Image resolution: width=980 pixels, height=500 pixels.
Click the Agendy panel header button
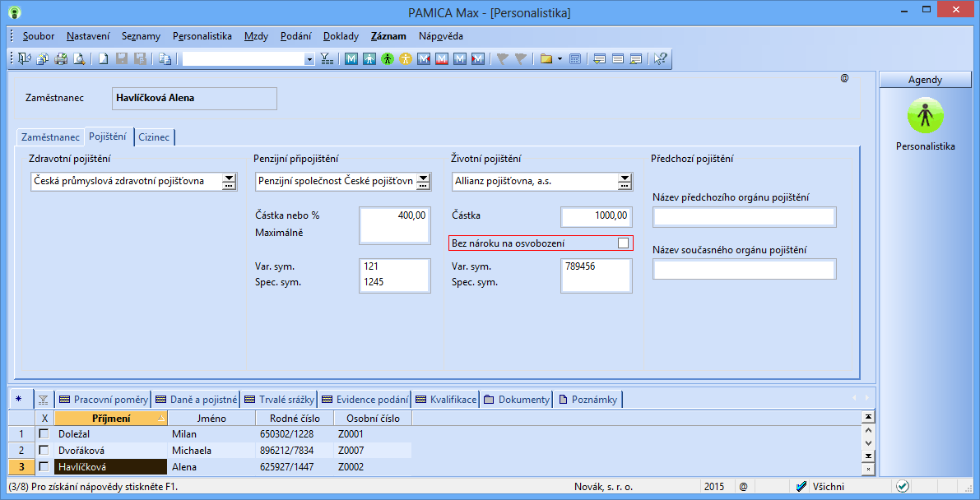coord(925,80)
